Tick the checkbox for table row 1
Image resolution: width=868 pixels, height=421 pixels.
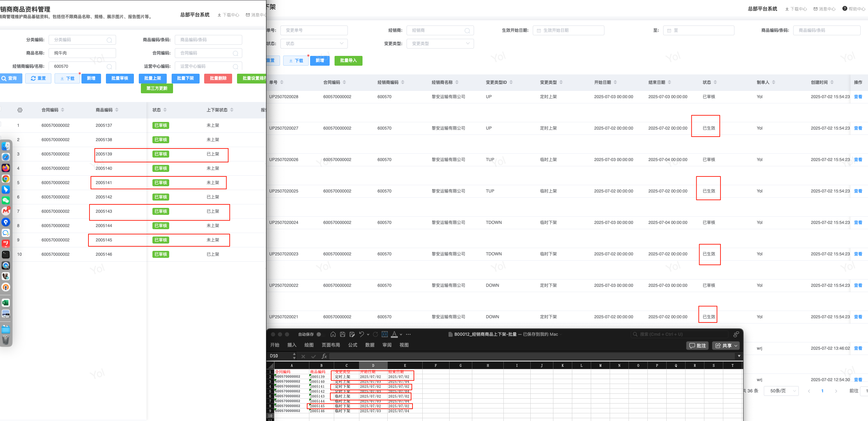[0, 124]
